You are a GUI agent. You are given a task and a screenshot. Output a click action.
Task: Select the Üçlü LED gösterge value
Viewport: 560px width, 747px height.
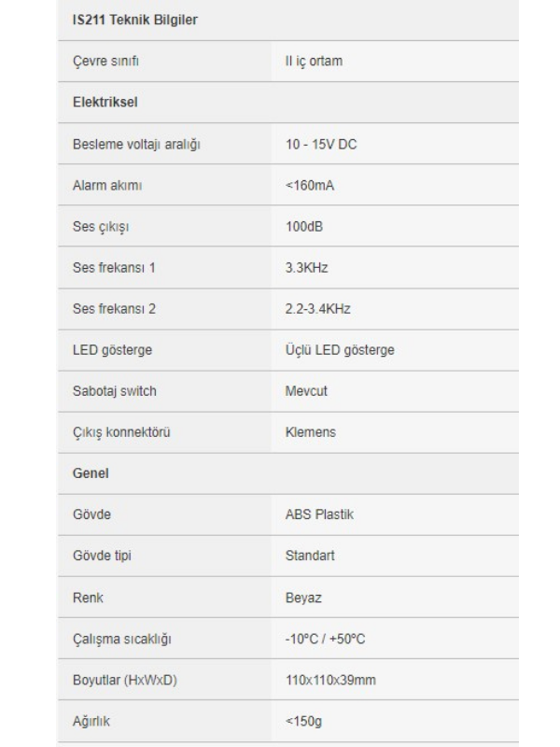coord(340,350)
